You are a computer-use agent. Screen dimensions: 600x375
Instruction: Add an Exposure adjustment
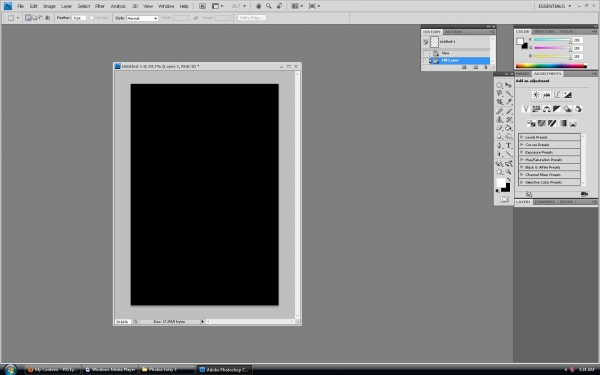567,95
